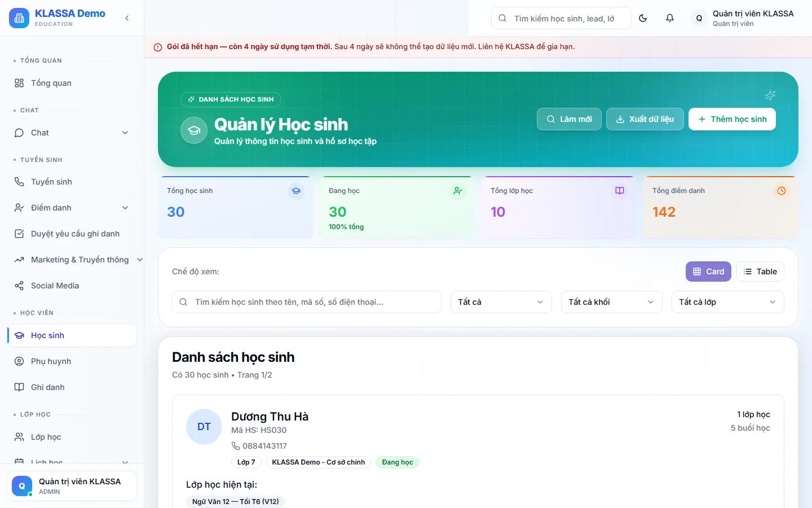Click Thêm học sinh button
The width and height of the screenshot is (812, 508).
pyautogui.click(x=732, y=119)
